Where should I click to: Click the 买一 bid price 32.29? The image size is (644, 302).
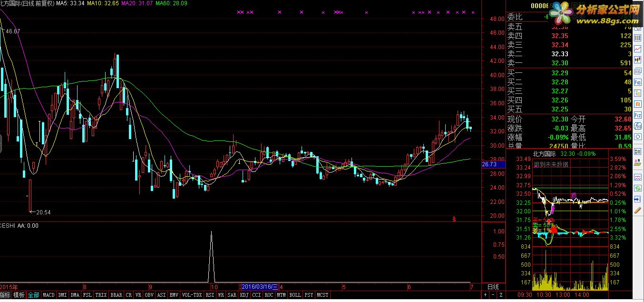pos(560,73)
